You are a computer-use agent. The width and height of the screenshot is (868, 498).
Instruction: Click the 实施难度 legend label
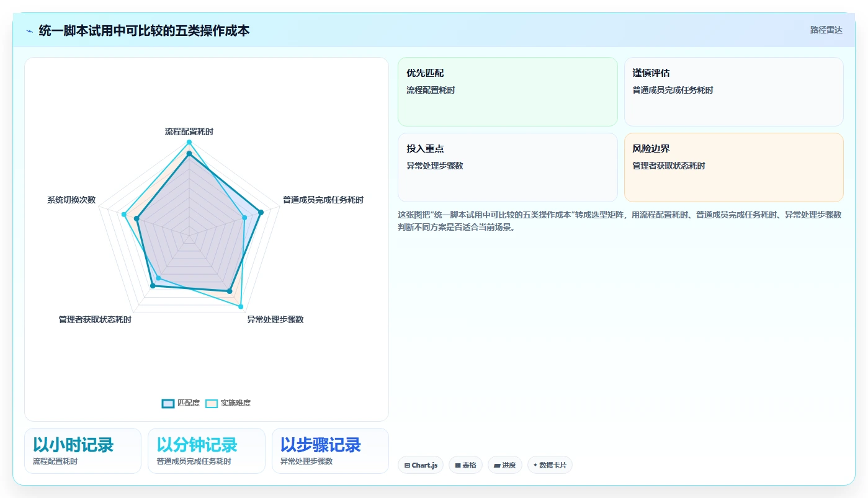tap(236, 403)
